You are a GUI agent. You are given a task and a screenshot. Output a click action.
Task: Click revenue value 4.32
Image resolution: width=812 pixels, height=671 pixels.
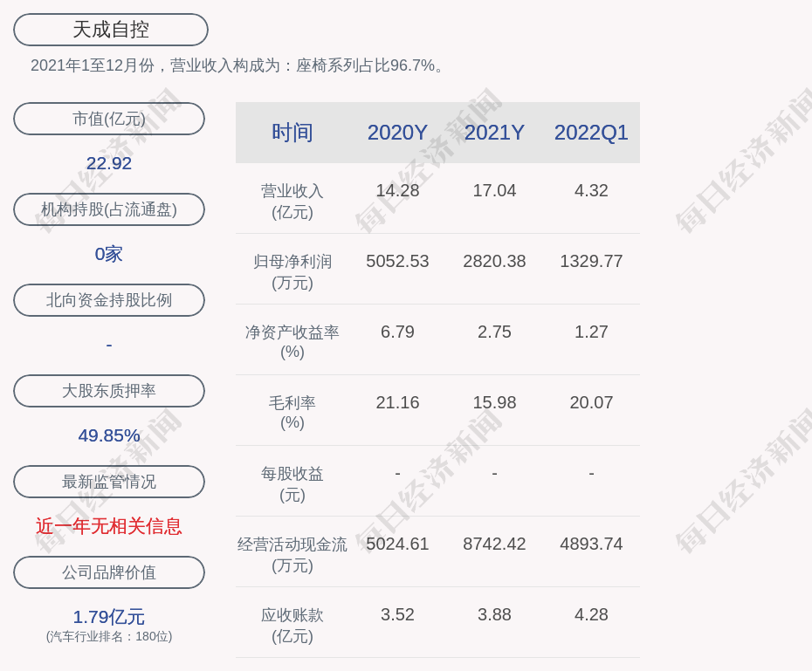click(591, 190)
